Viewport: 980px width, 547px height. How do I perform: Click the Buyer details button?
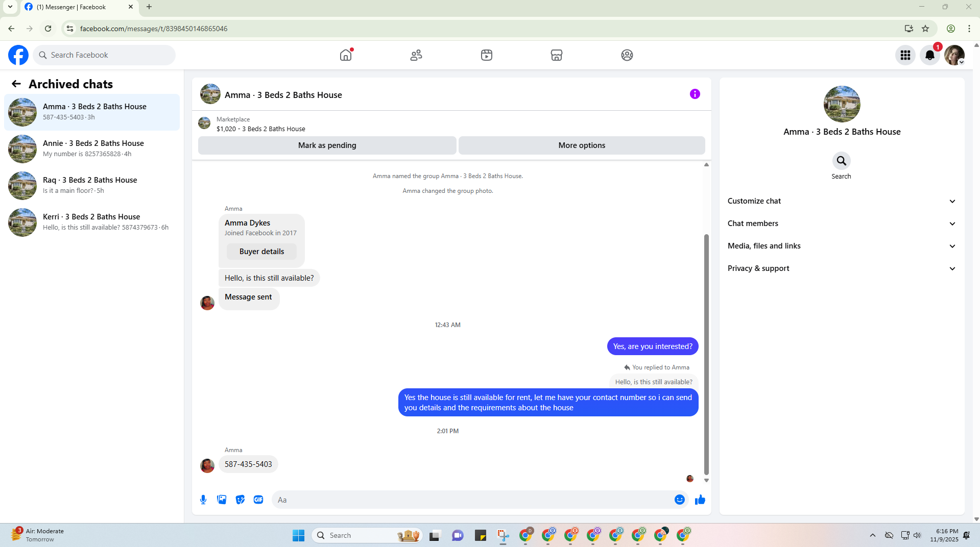click(x=261, y=252)
